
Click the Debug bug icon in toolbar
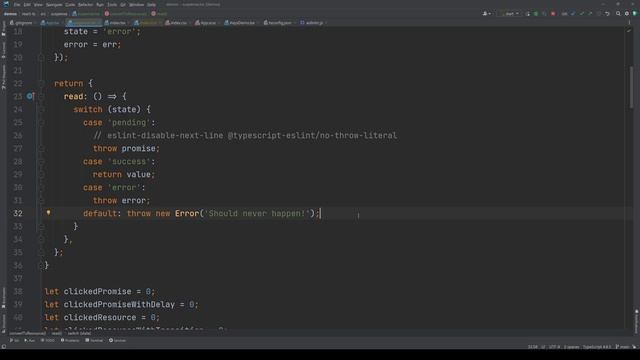tap(536, 13)
